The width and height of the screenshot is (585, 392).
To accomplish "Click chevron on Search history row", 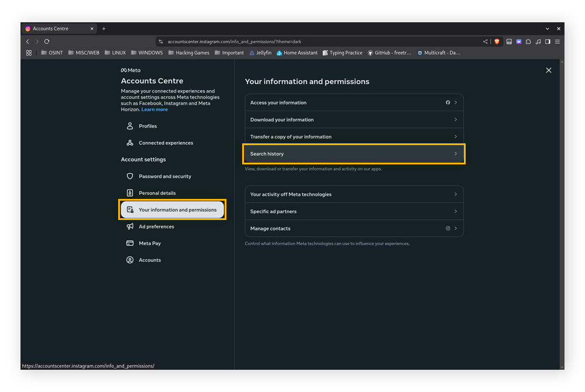I will tap(456, 154).
